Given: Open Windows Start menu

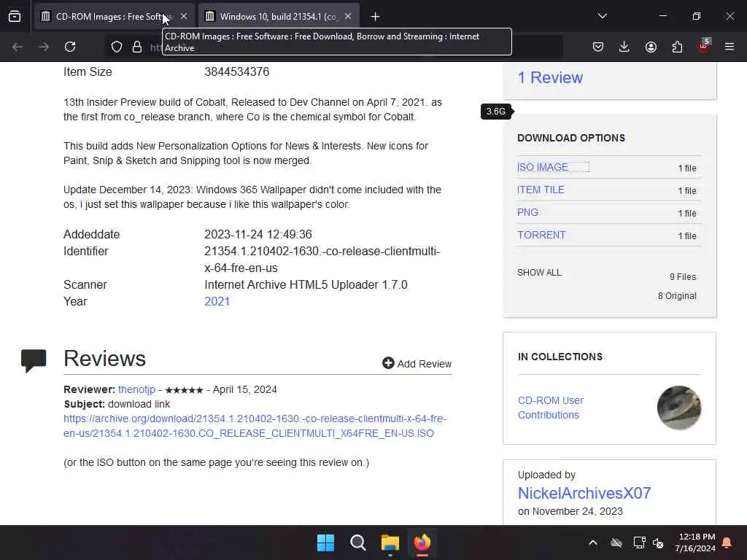Looking at the screenshot, I should click(x=326, y=542).
